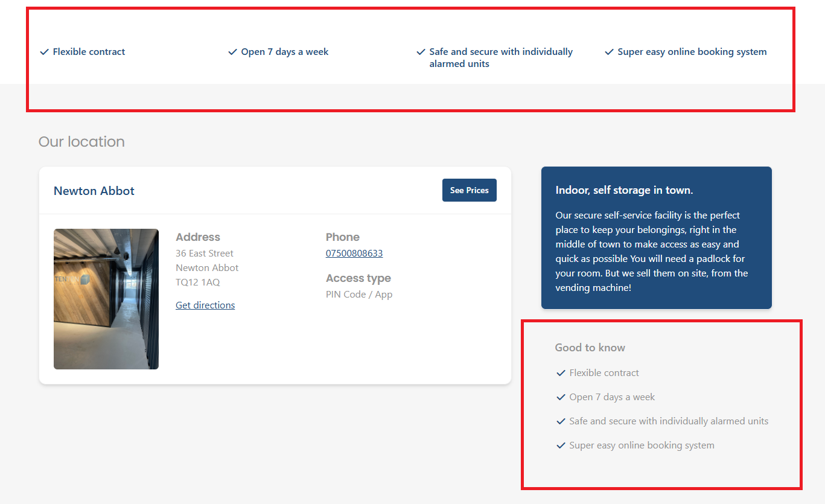Click the Good to know checkmark for Safe and secure
This screenshot has height=504, width=825.
tap(561, 422)
